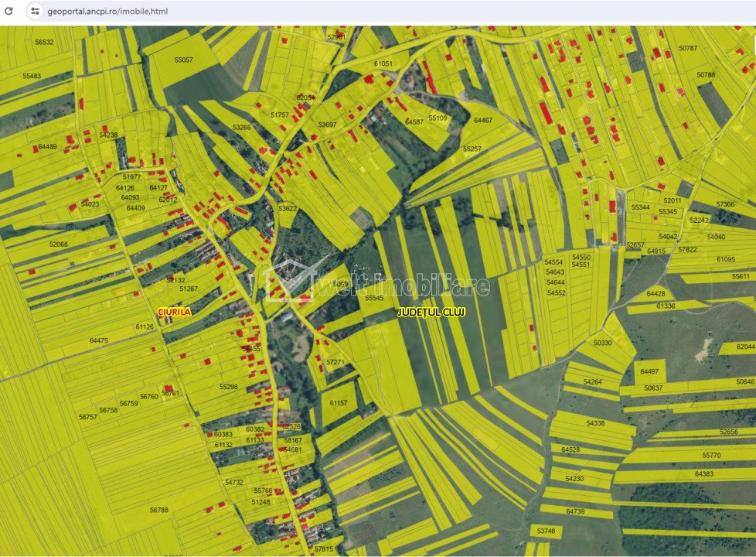Click parcel labeled 61157
This screenshot has height=557, width=756.
(339, 403)
